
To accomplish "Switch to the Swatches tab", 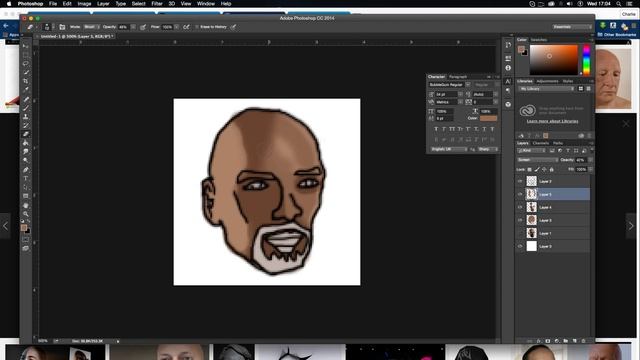I will coord(538,40).
